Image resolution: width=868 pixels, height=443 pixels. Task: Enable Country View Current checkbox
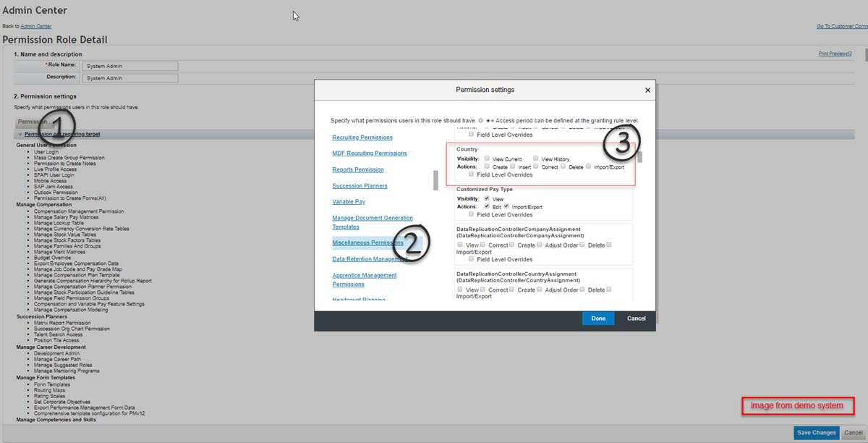[487, 158]
